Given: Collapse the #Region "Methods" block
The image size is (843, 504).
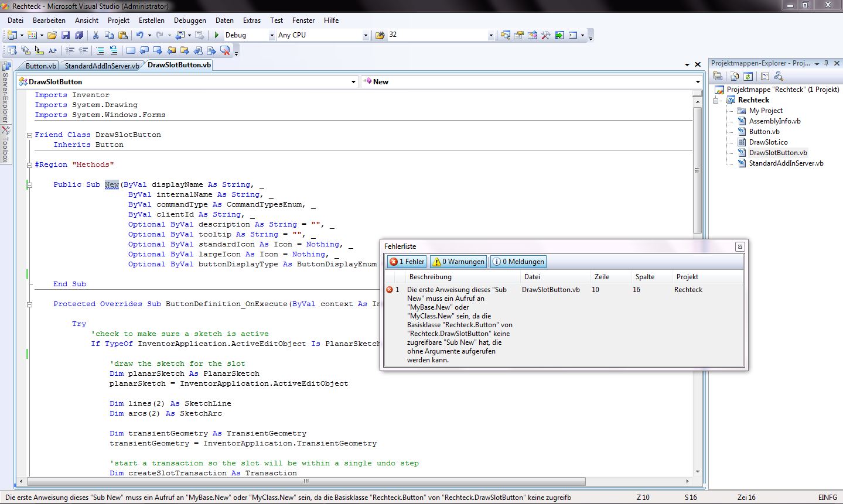Looking at the screenshot, I should [29, 165].
